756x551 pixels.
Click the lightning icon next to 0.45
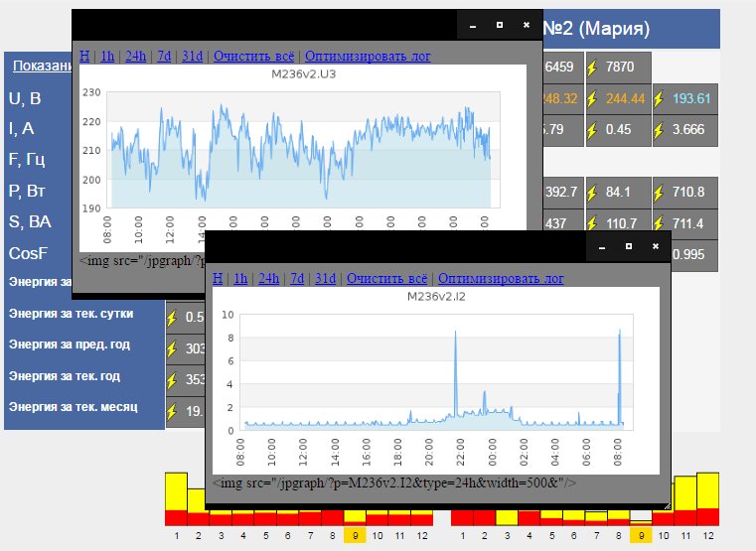click(x=593, y=130)
